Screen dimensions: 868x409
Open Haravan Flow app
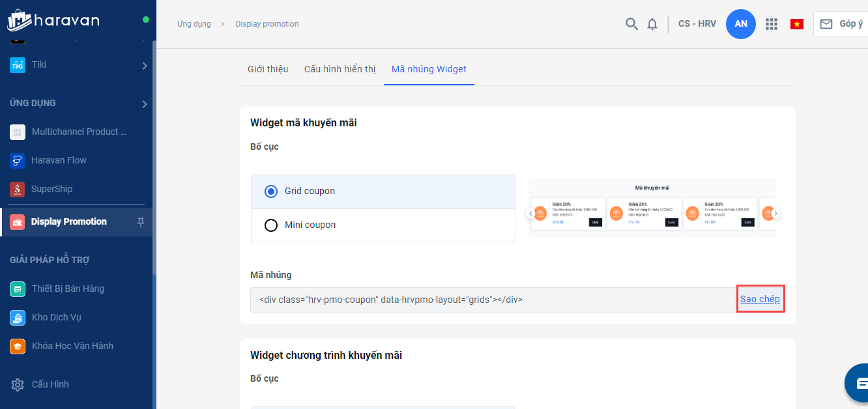(x=59, y=160)
